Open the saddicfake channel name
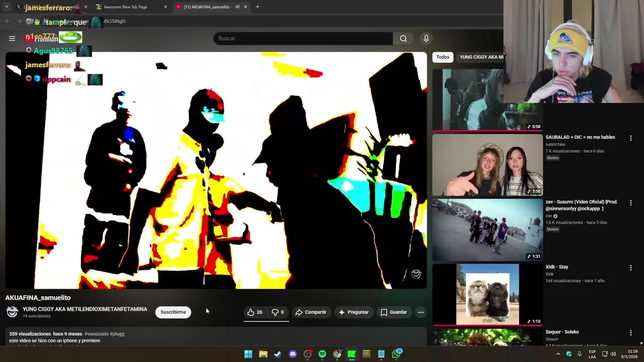Viewport: 644px width, 362px height. tap(555, 144)
